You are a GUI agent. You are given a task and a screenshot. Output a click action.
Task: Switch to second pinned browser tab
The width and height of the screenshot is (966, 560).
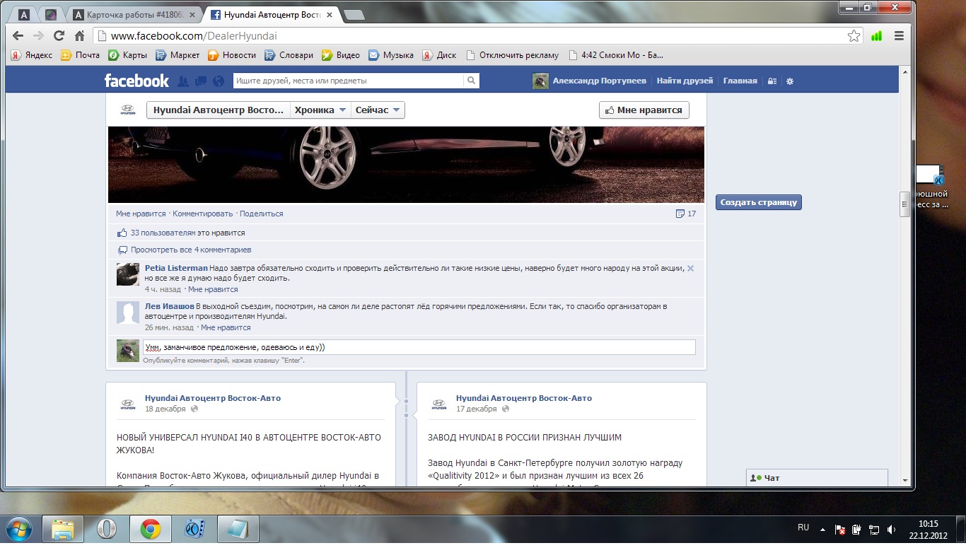coord(50,14)
